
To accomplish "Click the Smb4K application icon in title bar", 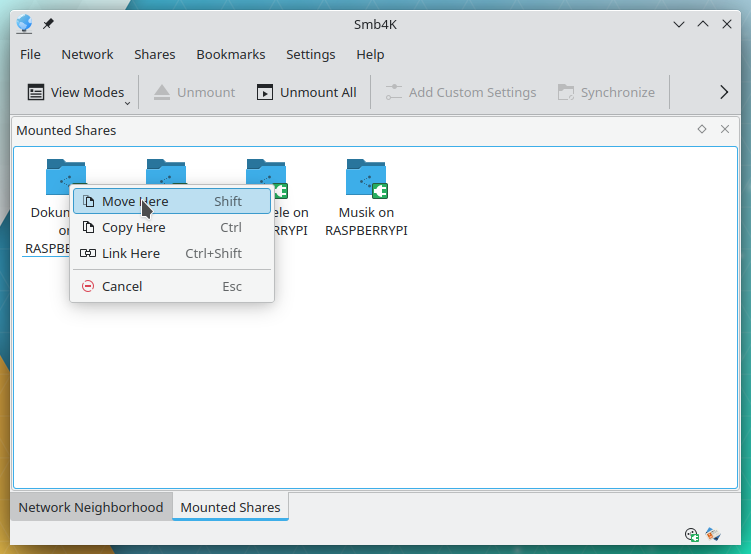I will click(x=24, y=24).
